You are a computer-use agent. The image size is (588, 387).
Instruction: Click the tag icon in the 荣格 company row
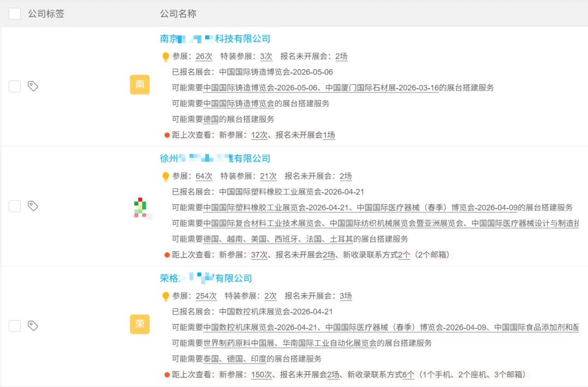click(x=33, y=325)
